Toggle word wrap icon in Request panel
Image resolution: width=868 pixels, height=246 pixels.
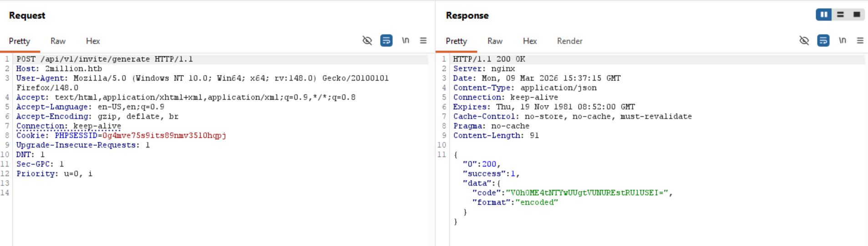pyautogui.click(x=386, y=41)
